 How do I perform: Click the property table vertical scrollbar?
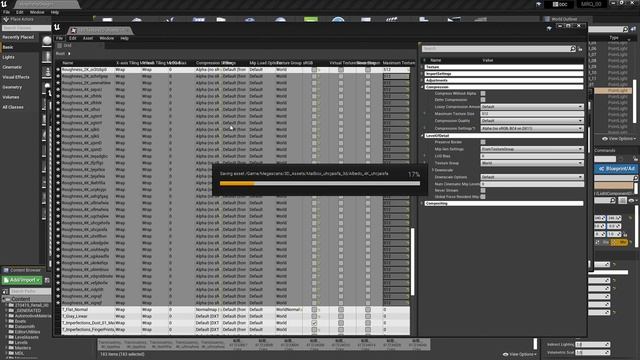[x=413, y=261]
